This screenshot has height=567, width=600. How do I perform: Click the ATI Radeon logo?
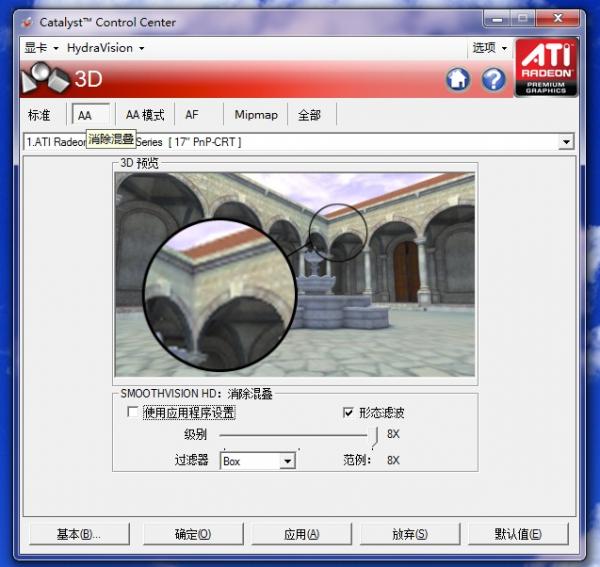(x=546, y=67)
